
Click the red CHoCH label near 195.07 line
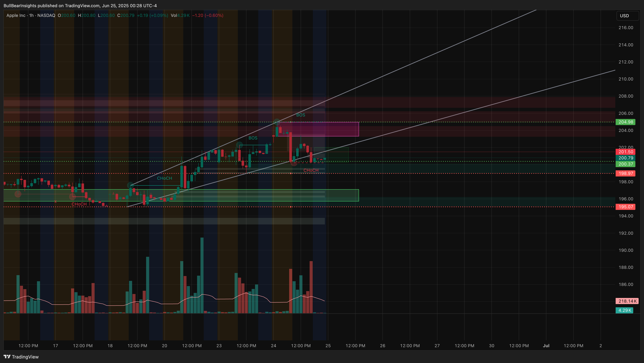click(x=79, y=204)
